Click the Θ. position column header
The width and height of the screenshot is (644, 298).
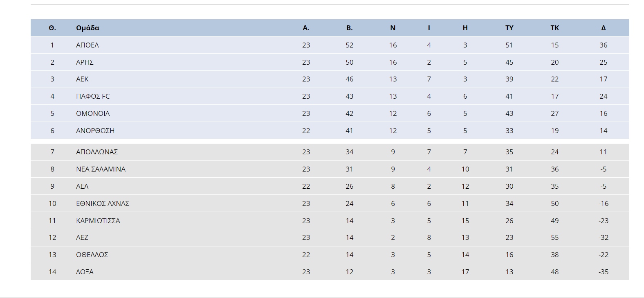click(x=52, y=28)
